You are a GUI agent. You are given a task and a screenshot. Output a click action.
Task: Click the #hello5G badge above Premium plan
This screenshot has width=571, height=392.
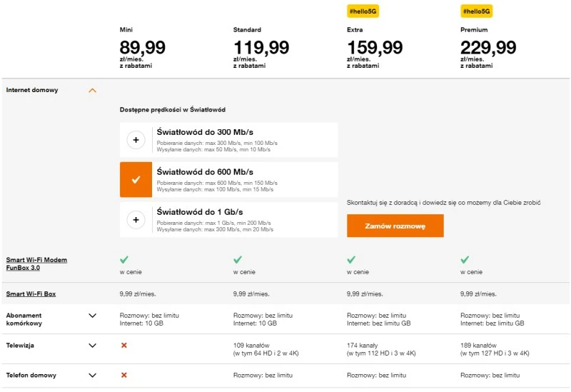(x=477, y=11)
